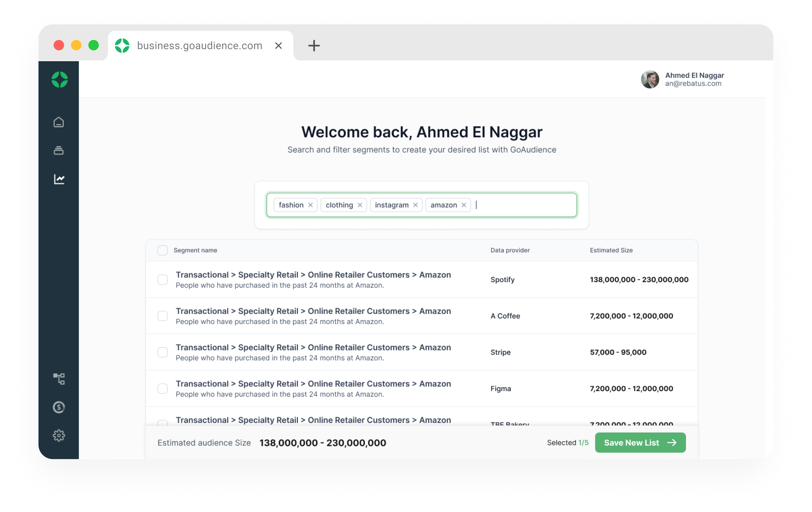Click the Figma data provider cell

[x=500, y=388]
